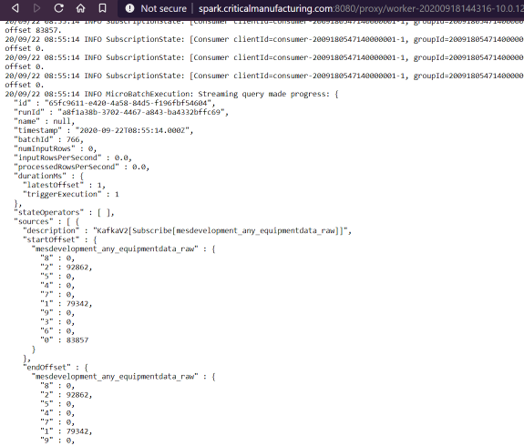The width and height of the screenshot is (524, 446).
Task: Select the "id" value 65fc9611 text
Action: coord(129,103)
